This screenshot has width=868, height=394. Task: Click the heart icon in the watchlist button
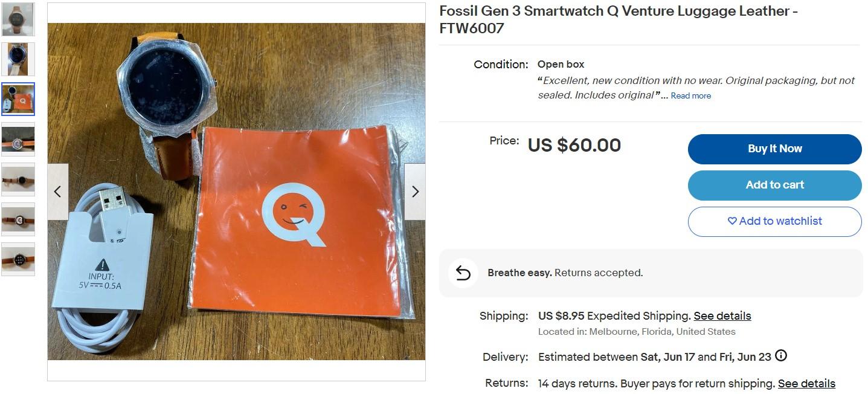coord(732,221)
